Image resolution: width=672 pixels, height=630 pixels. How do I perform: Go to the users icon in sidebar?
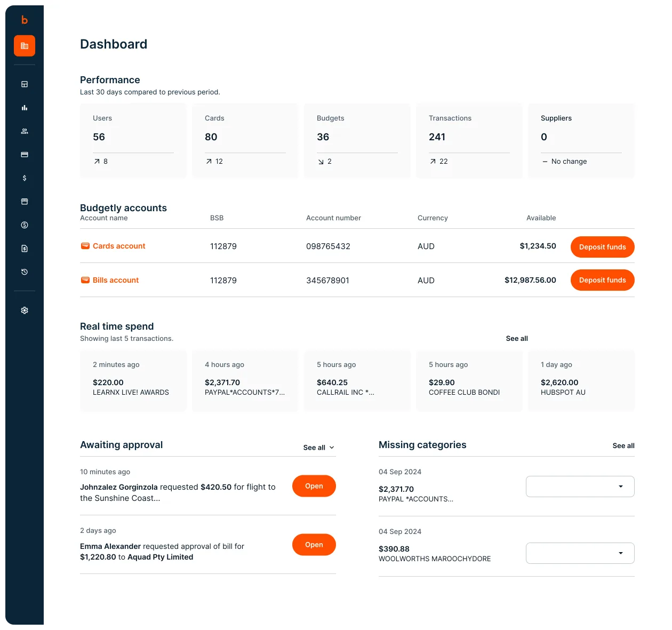pos(25,131)
